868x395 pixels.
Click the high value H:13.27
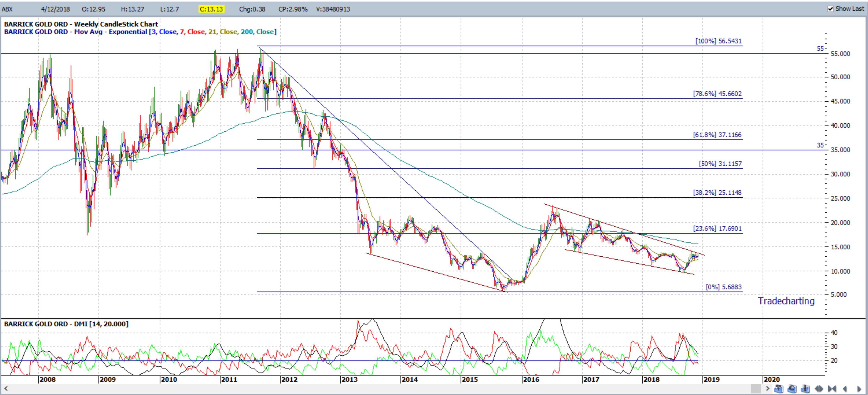pyautogui.click(x=132, y=9)
